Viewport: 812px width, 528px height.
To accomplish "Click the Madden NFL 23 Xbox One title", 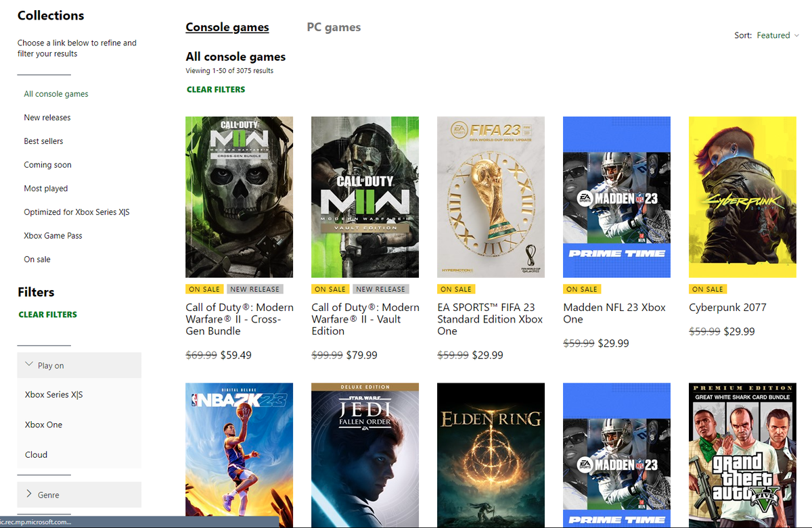I will (614, 313).
